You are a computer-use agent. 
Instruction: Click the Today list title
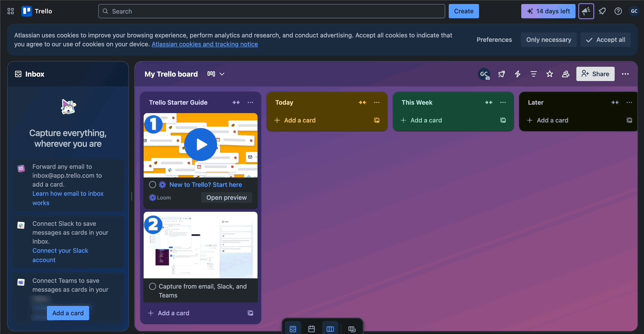(284, 102)
